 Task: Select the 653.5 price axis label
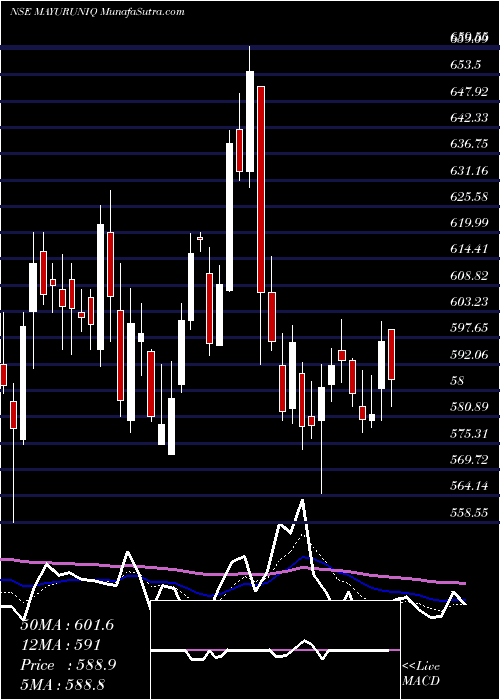tap(467, 65)
